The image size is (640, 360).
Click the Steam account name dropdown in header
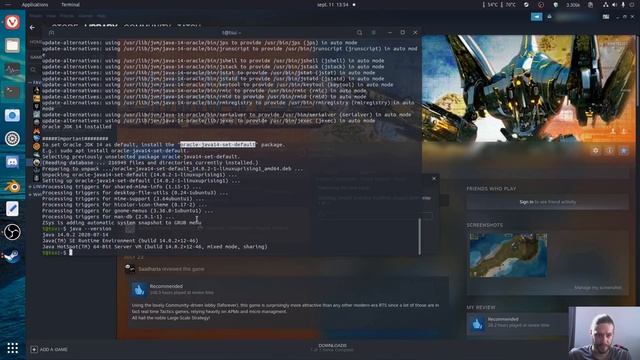(x=575, y=17)
